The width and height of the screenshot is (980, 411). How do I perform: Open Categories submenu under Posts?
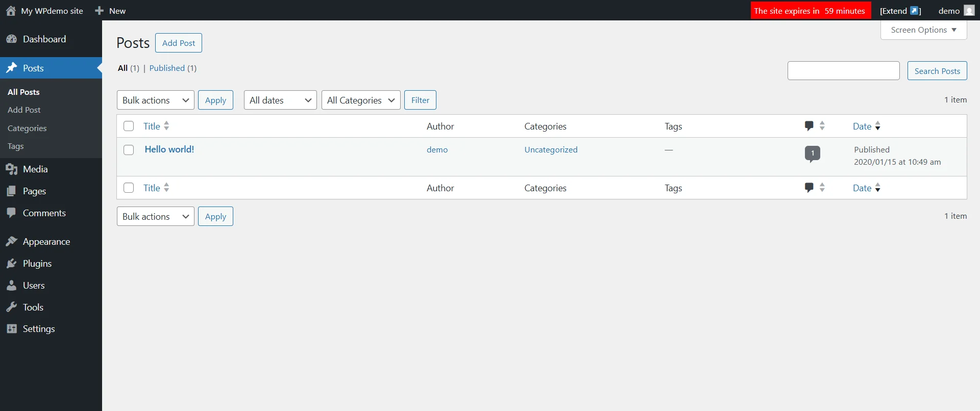pos(27,129)
